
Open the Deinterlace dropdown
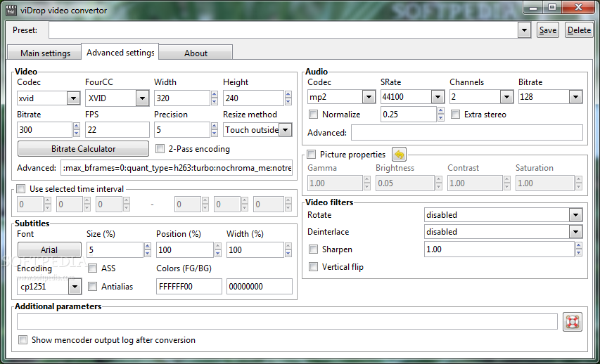pos(575,232)
